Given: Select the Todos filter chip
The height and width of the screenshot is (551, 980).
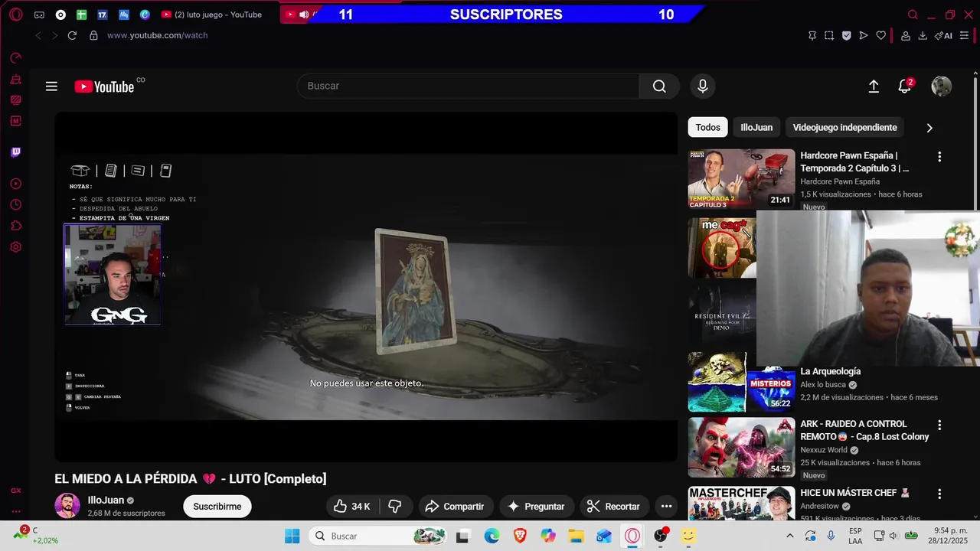Looking at the screenshot, I should click(707, 127).
